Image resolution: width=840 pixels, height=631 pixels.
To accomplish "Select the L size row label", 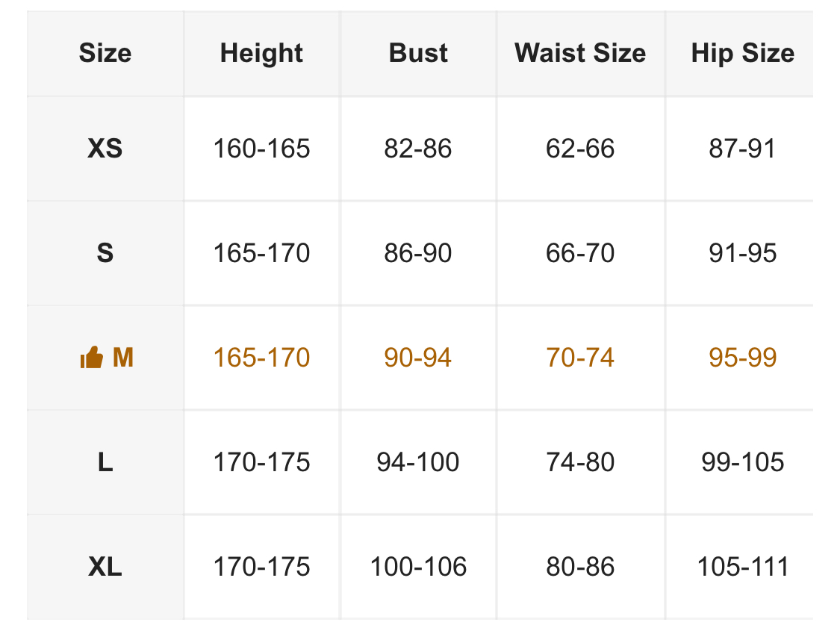I will click(x=105, y=462).
